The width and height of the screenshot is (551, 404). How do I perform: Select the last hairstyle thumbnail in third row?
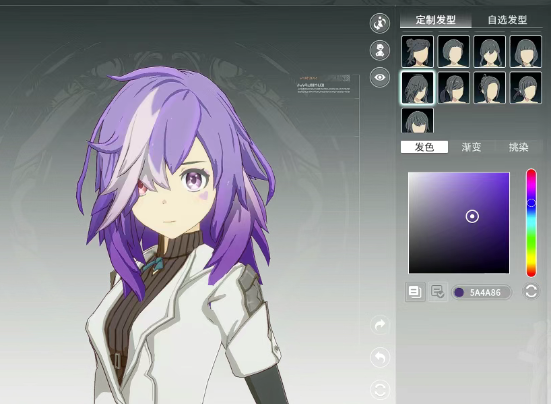click(417, 120)
